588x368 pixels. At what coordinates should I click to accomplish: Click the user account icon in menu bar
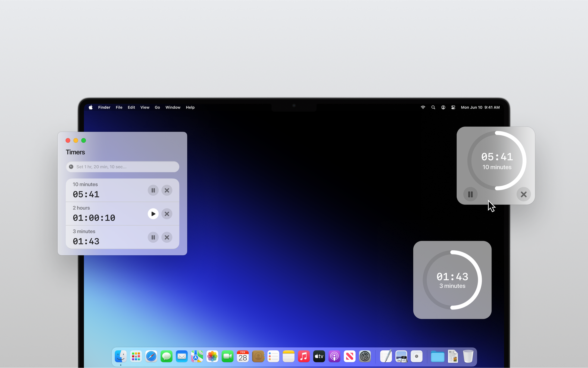(x=443, y=107)
